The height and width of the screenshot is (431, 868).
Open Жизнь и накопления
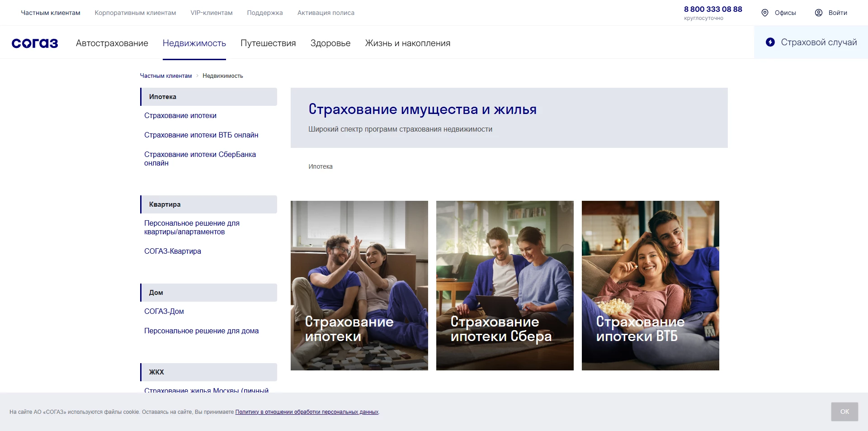(x=407, y=43)
